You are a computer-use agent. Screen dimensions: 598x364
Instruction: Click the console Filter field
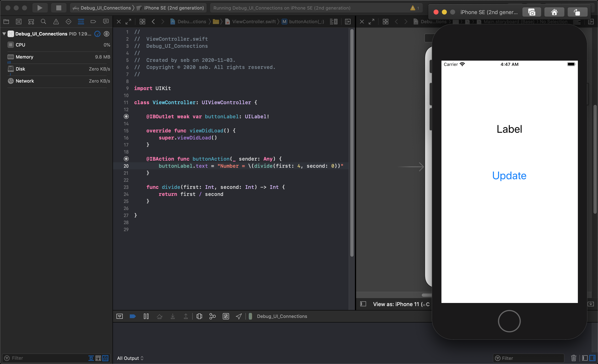529,358
